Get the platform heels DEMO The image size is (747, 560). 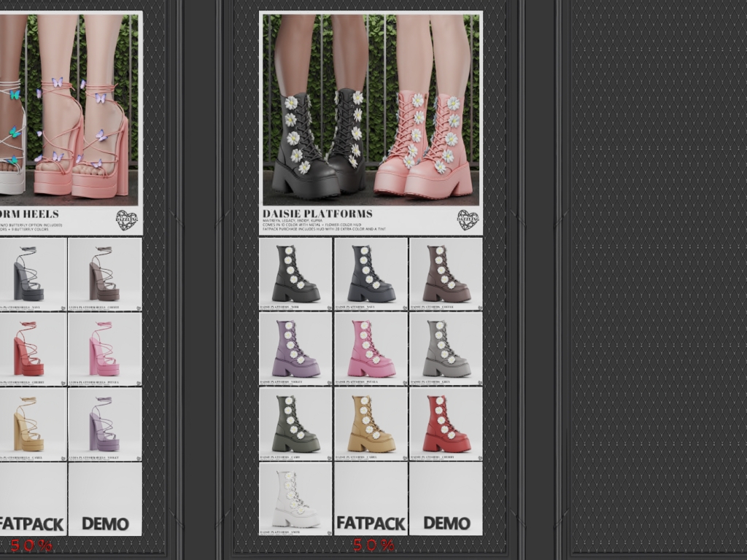pos(105,500)
